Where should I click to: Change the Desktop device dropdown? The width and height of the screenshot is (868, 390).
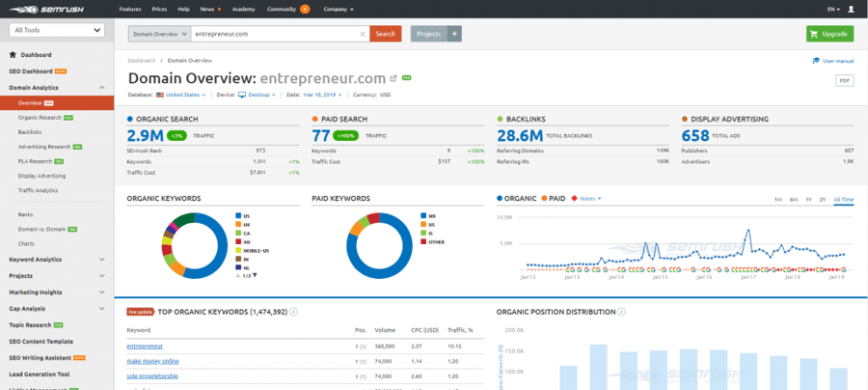coord(257,95)
